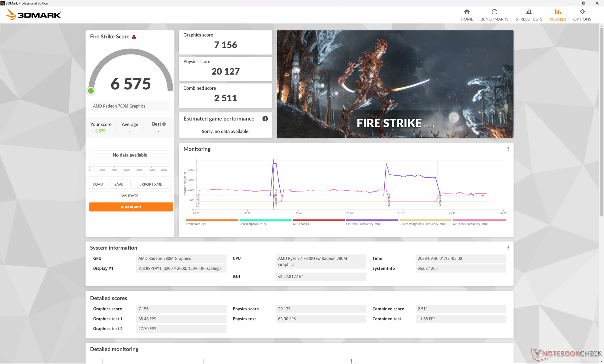Open Options settings gear
The image size is (604, 364).
pos(582,15)
